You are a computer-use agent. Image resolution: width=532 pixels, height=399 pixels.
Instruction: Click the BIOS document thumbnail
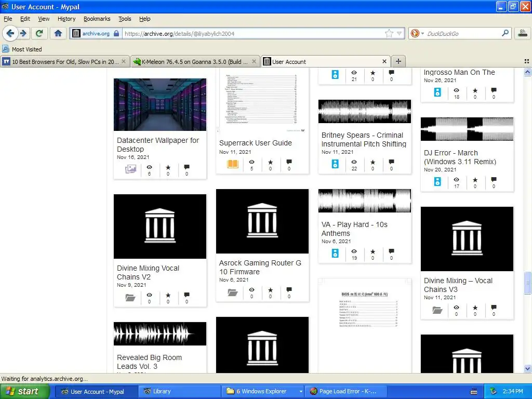(x=364, y=326)
